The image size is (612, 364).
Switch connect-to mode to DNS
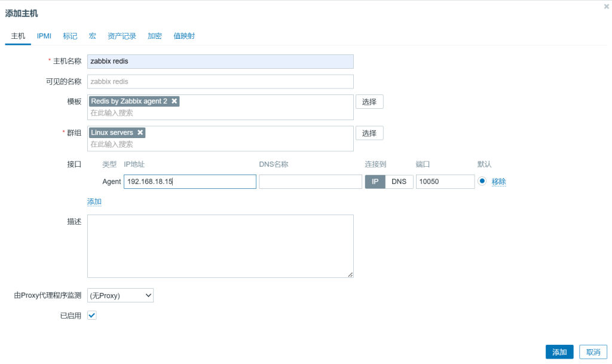click(399, 182)
